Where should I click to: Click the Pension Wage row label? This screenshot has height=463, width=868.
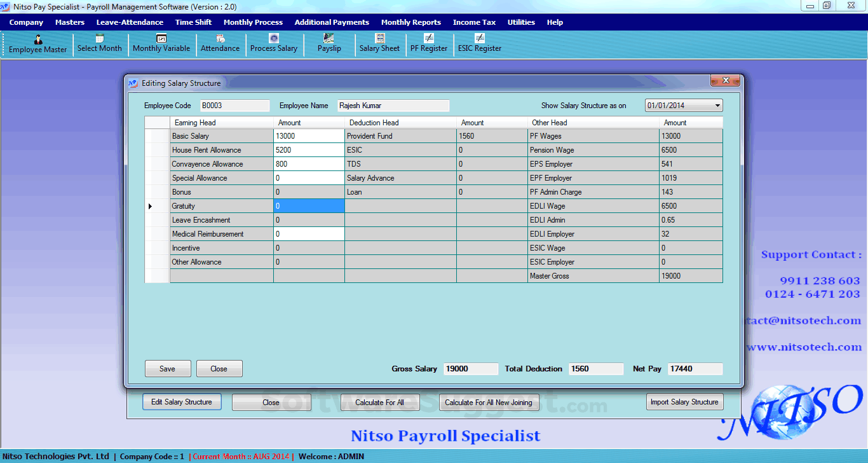click(593, 150)
